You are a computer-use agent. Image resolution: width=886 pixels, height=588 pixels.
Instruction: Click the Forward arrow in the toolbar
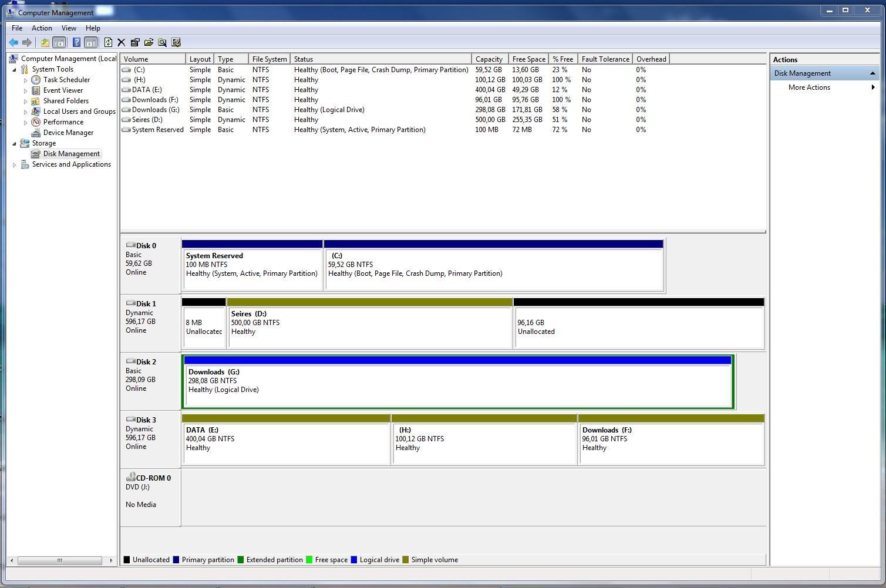[x=27, y=42]
